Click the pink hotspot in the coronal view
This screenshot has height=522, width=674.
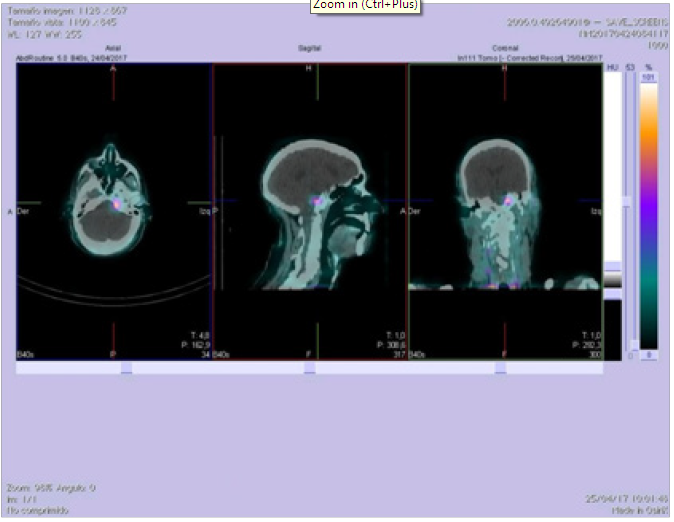509,201
